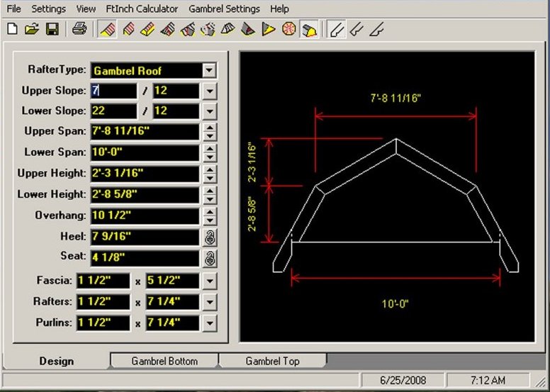Click the Overhang field showing 10 1/2"
The image size is (550, 392).
pyautogui.click(x=145, y=216)
